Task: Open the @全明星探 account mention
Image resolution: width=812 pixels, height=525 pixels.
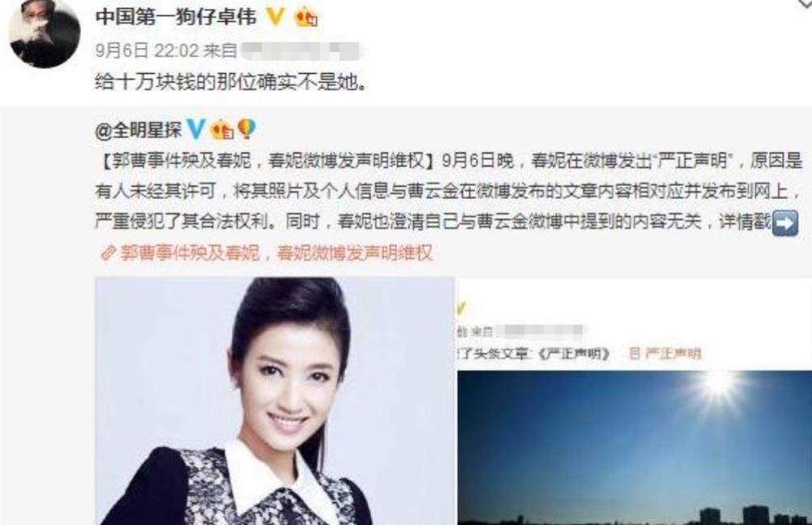Action: (x=138, y=130)
